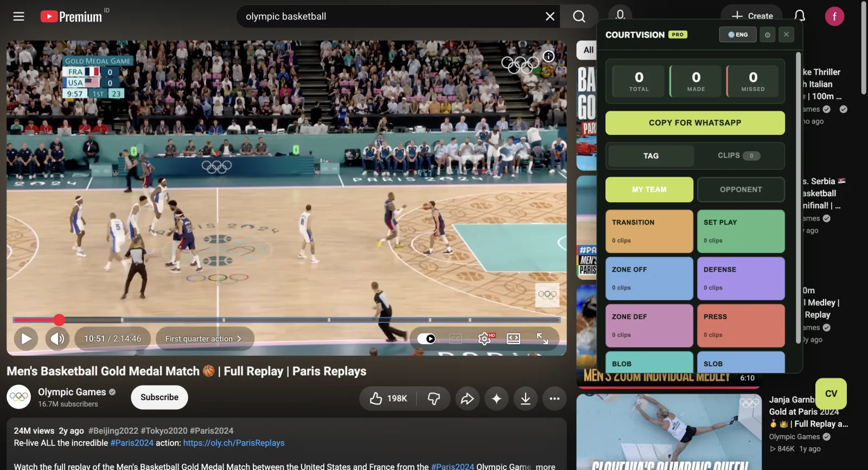Mute the video volume
The image size is (868, 470).
point(58,339)
